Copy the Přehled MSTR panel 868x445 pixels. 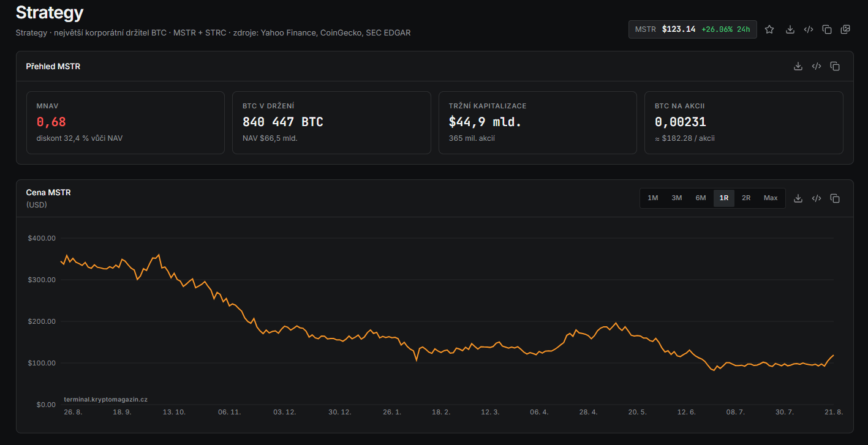click(835, 66)
